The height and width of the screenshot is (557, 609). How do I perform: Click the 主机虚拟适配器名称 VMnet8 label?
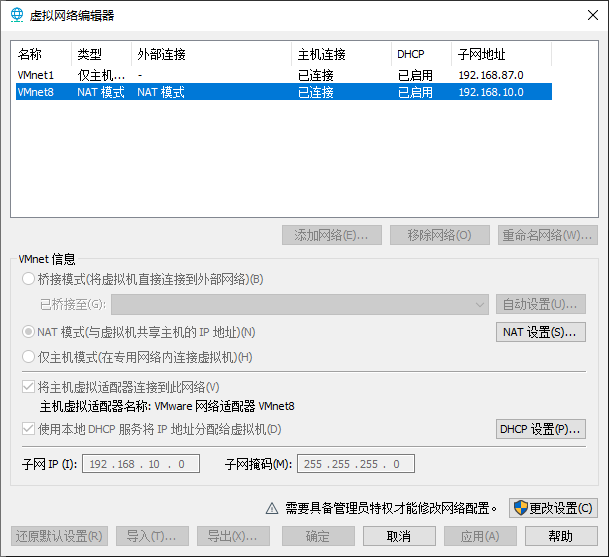[167, 406]
